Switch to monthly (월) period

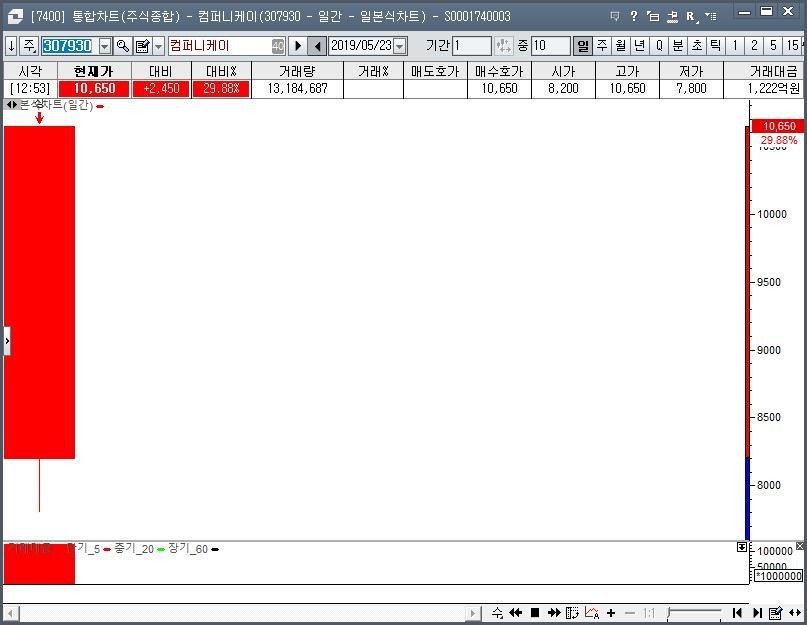[x=621, y=46]
